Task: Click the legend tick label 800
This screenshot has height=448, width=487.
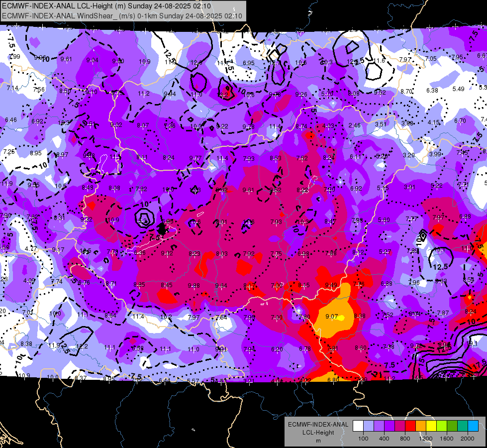Action: pyautogui.click(x=405, y=439)
